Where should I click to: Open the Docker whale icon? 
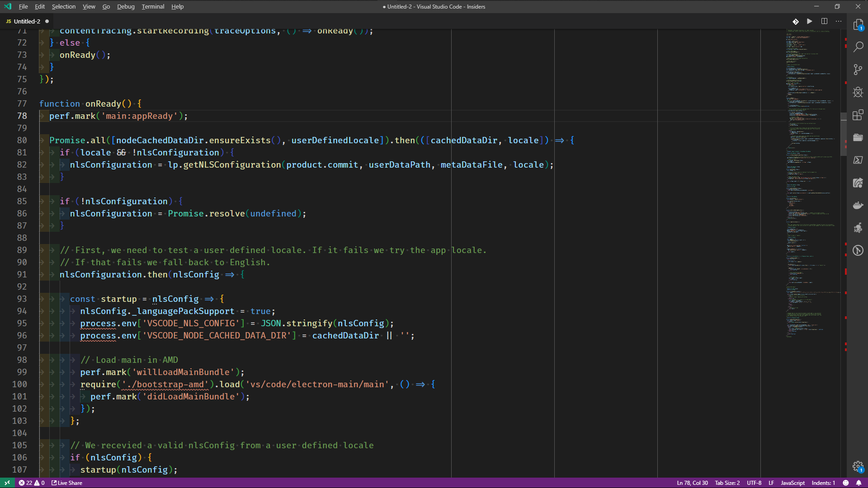click(x=858, y=205)
